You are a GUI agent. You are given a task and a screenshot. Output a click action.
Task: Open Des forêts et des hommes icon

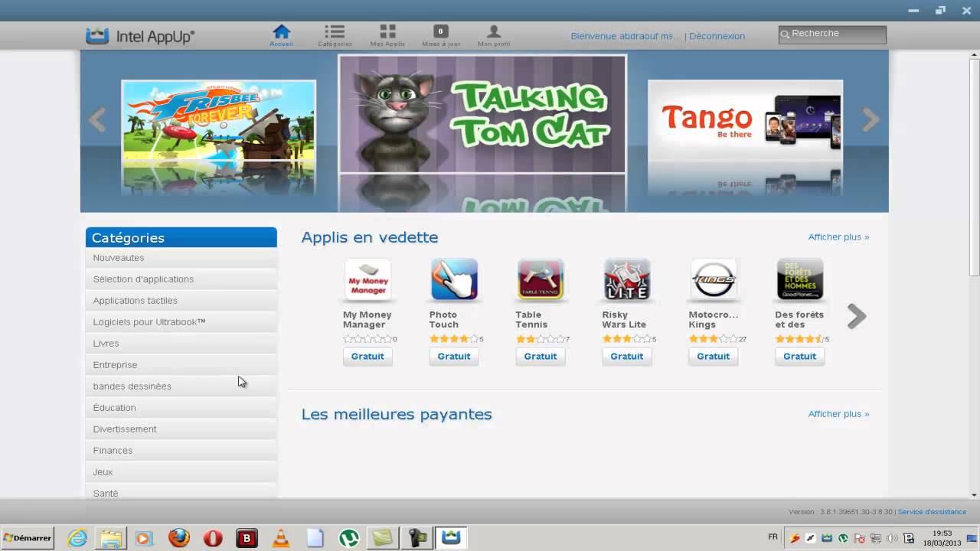click(x=800, y=279)
